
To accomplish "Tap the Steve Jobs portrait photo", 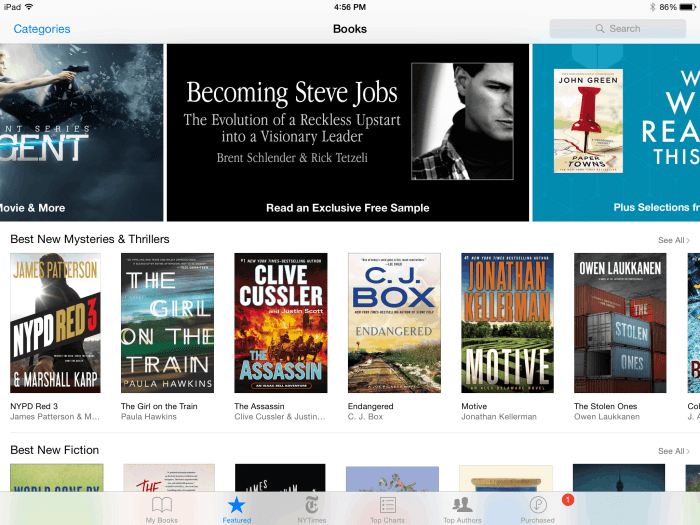I will click(462, 121).
